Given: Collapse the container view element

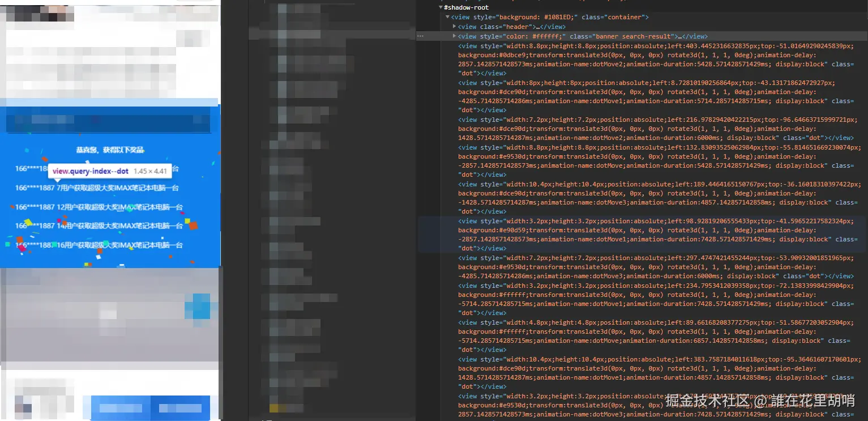Looking at the screenshot, I should tap(448, 17).
